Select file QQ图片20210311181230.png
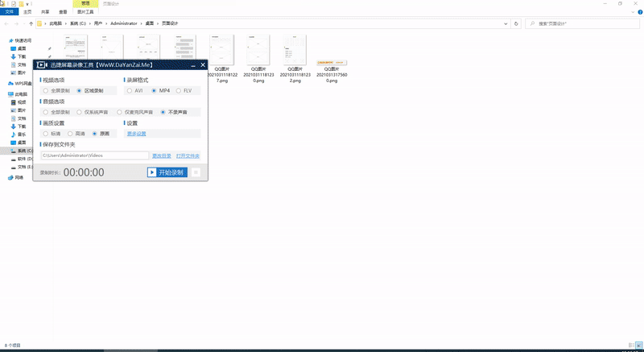 tap(258, 59)
